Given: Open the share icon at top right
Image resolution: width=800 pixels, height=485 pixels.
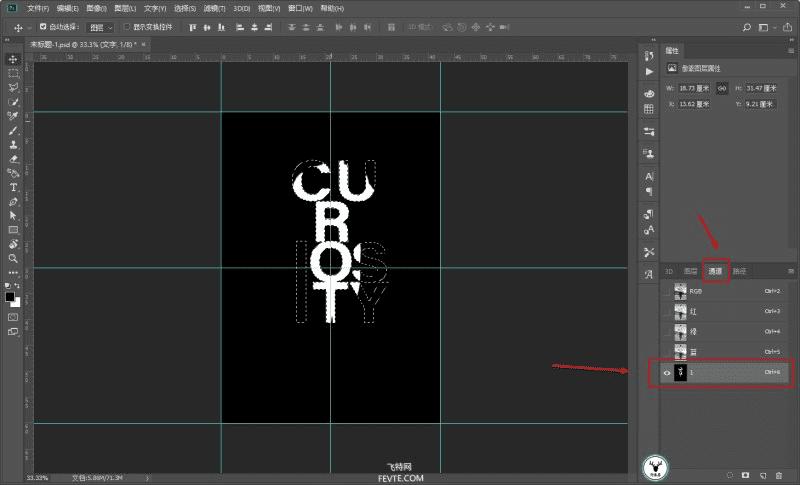Looking at the screenshot, I should point(787,28).
